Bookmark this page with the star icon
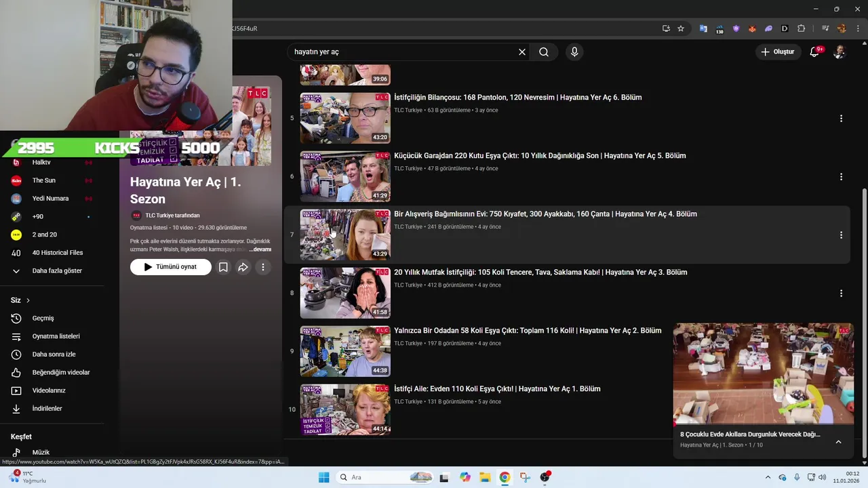The width and height of the screenshot is (868, 488). pos(681,28)
